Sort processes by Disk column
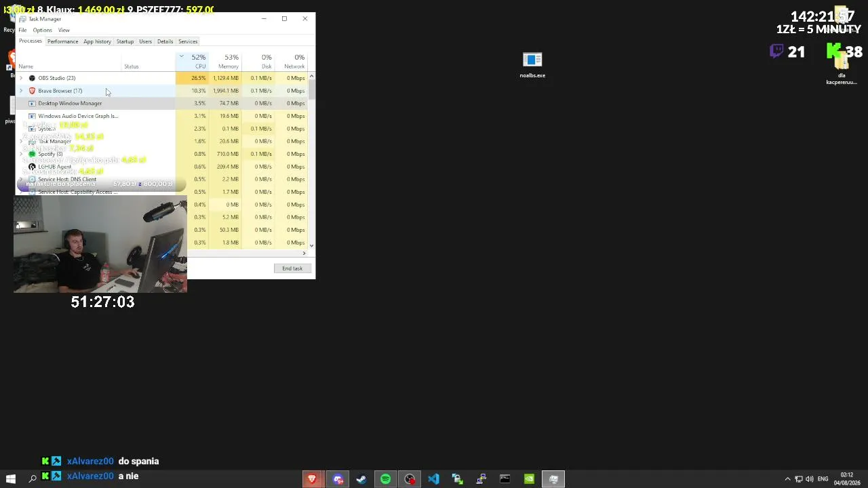868x488 pixels. click(x=258, y=62)
